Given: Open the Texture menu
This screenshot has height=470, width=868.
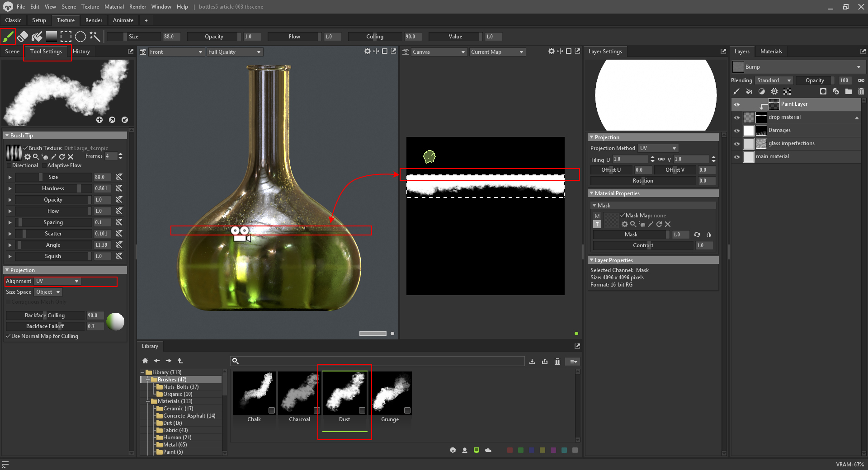Looking at the screenshot, I should [90, 7].
